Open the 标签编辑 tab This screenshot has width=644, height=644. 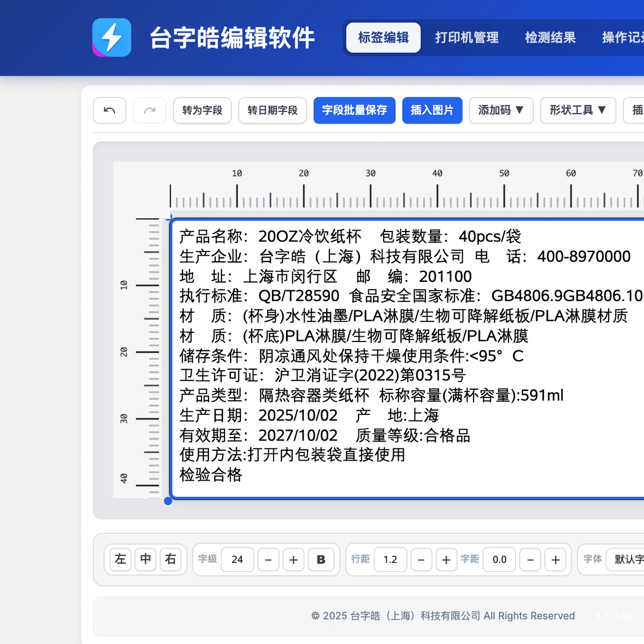[383, 37]
